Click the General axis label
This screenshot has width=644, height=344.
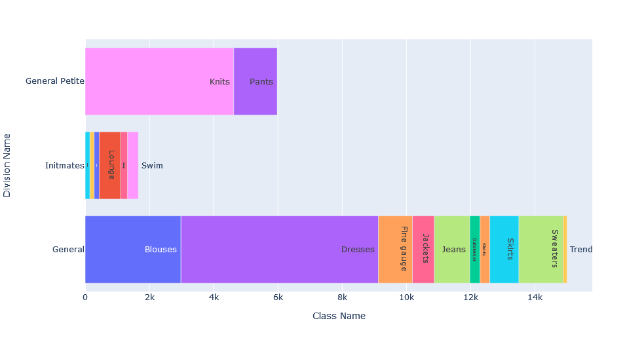pyautogui.click(x=68, y=250)
